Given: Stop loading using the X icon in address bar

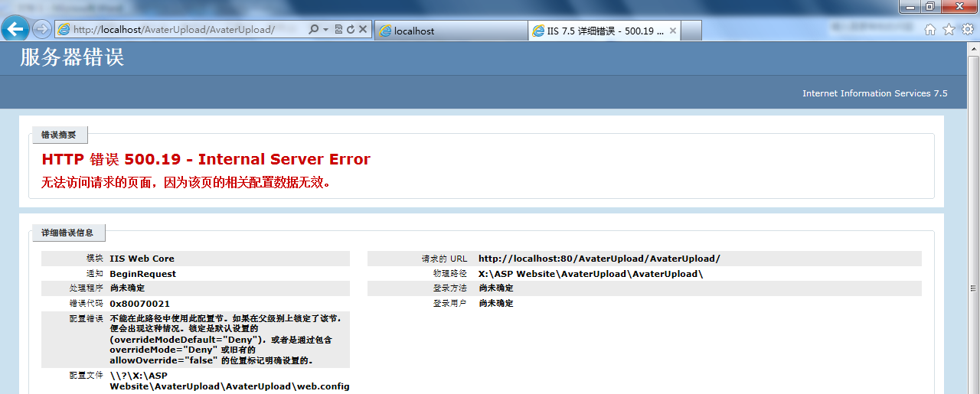Looking at the screenshot, I should (363, 30).
